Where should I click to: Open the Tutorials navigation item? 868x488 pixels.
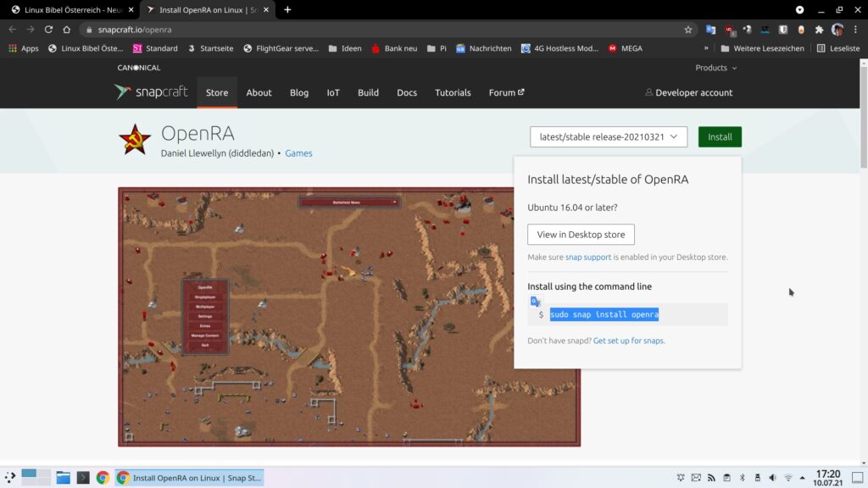pos(453,92)
